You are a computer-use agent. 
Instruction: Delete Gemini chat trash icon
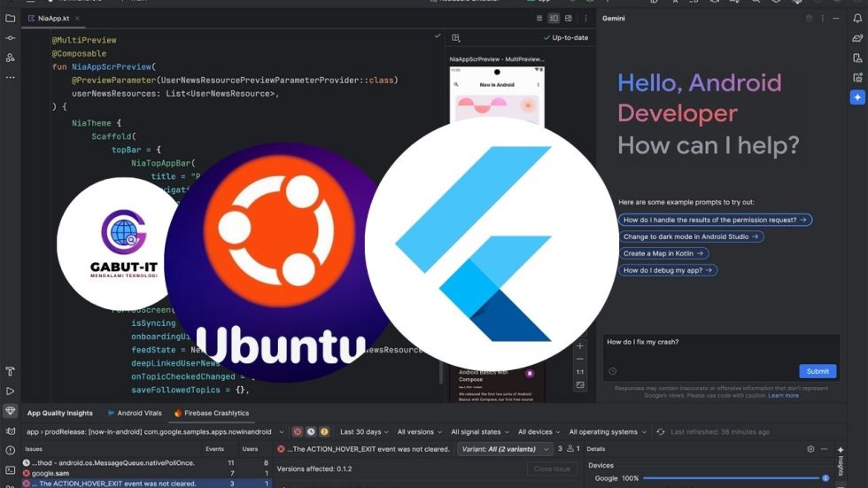coord(809,19)
